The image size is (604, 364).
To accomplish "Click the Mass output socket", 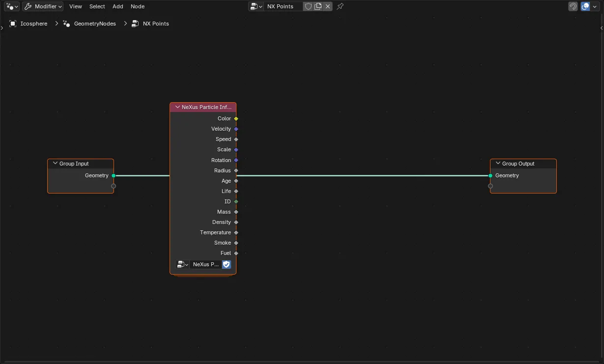I will 236,212.
